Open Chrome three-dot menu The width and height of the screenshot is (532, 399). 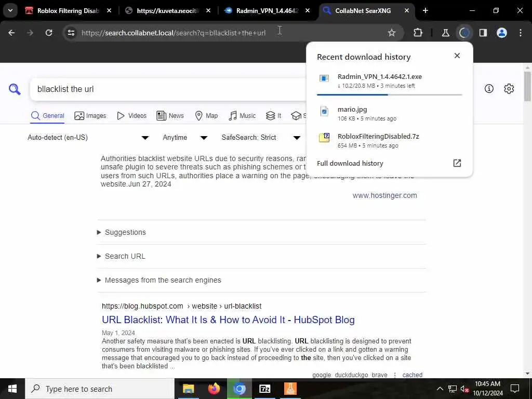[x=521, y=33]
